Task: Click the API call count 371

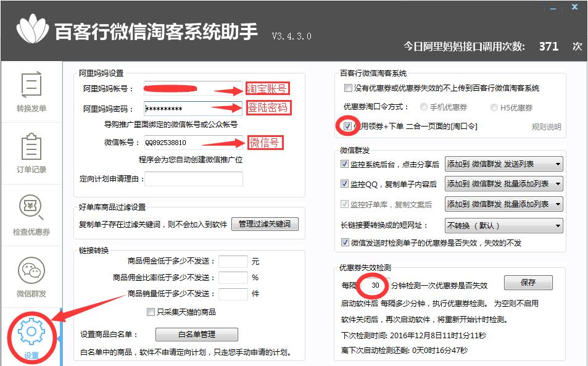Action: coord(549,46)
